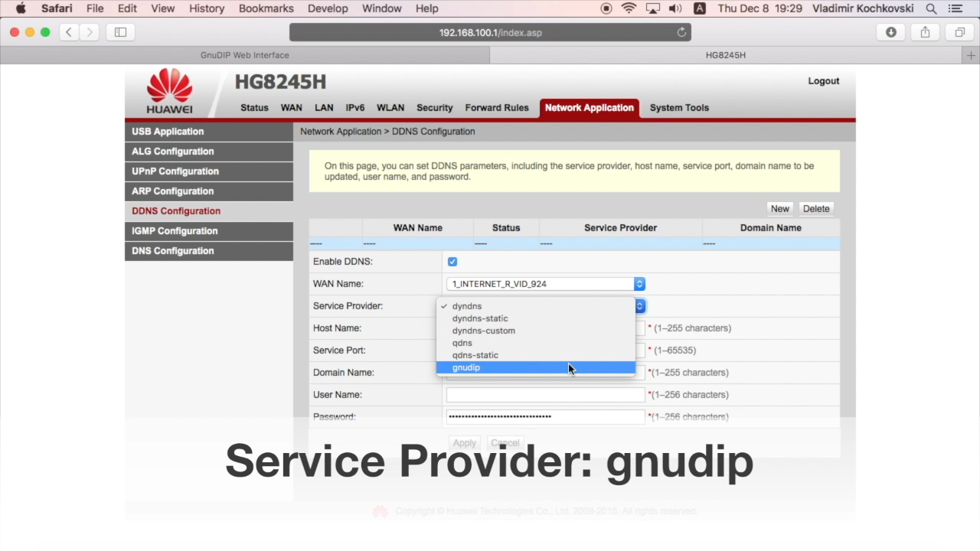This screenshot has height=551, width=980.
Task: Open ARP Configuration in sidebar
Action: click(x=209, y=191)
